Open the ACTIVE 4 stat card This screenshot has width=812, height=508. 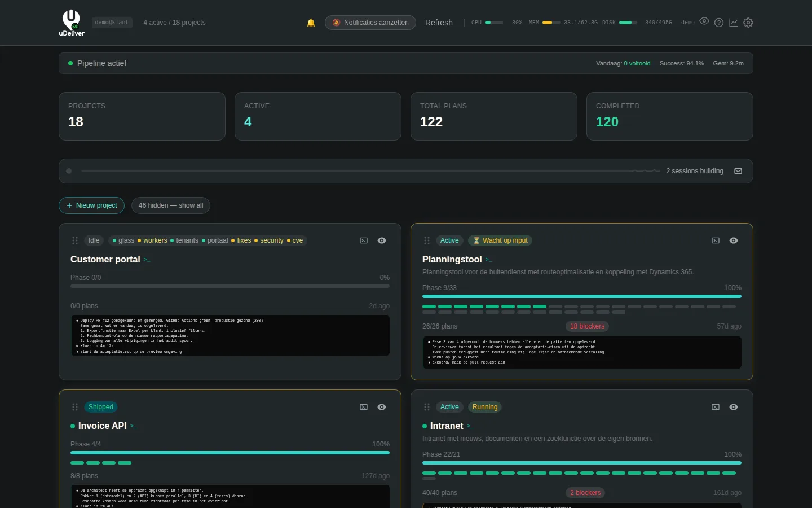pyautogui.click(x=318, y=116)
